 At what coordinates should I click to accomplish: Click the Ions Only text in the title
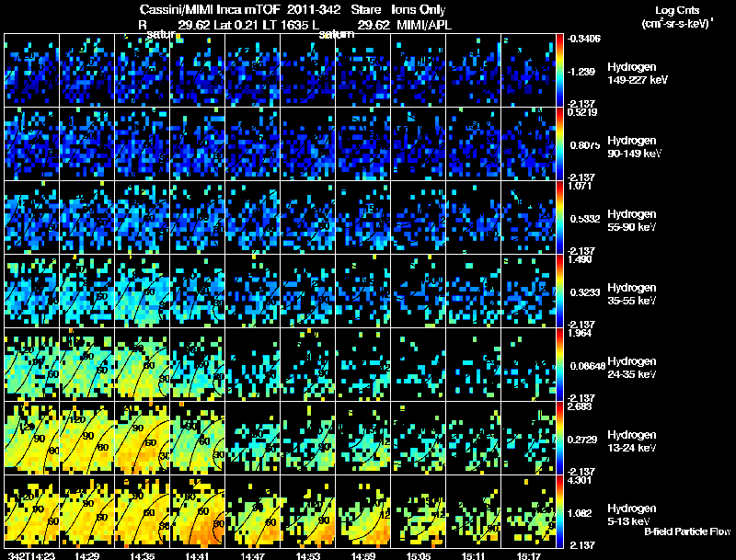click(x=419, y=9)
